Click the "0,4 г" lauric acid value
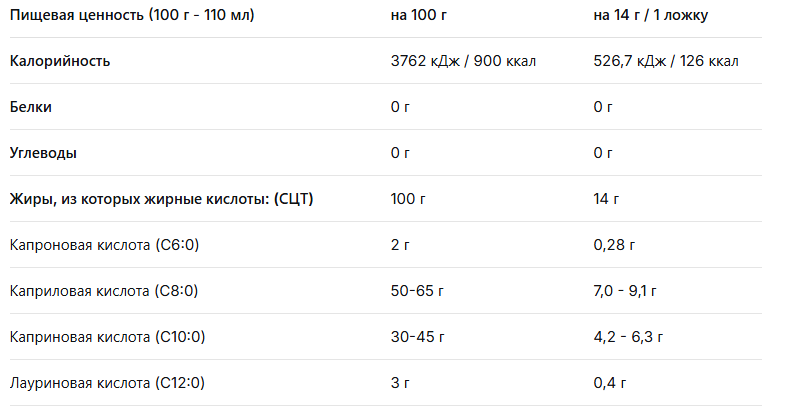The image size is (785, 416). [x=610, y=383]
